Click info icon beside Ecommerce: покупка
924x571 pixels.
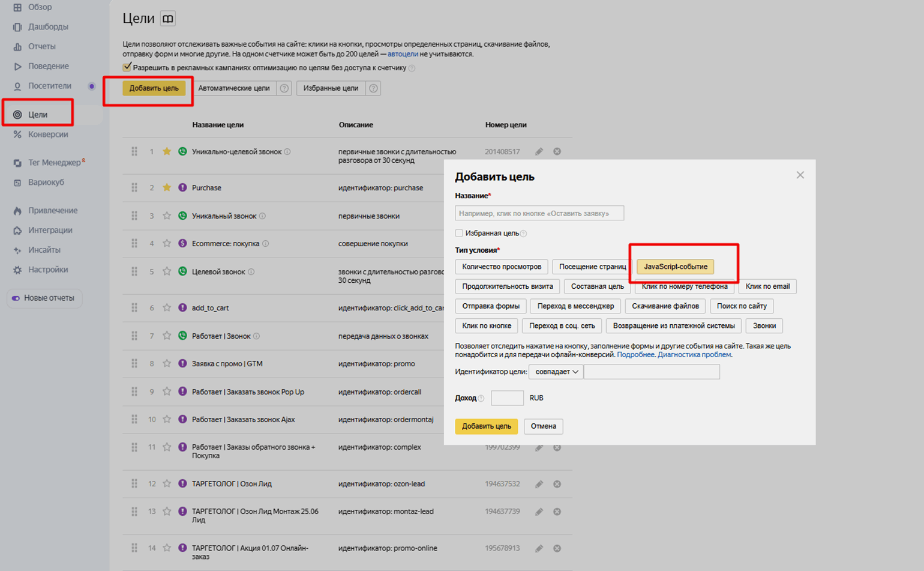coord(266,244)
